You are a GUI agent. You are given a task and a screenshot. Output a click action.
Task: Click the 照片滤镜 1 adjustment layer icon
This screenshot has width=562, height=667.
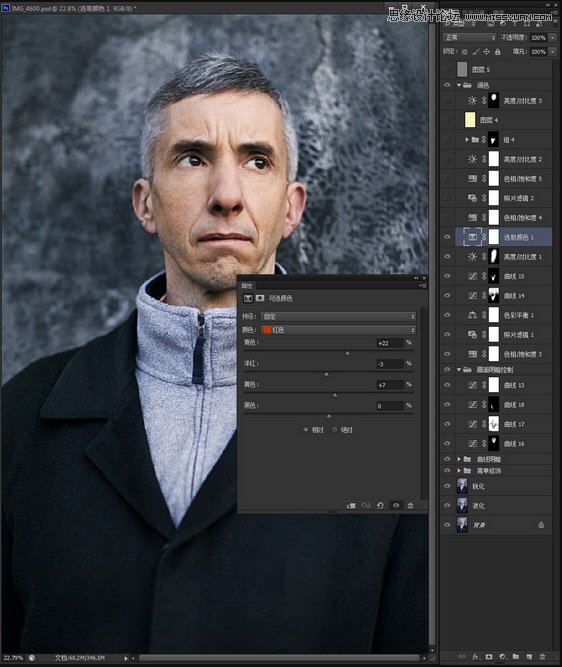click(x=472, y=335)
